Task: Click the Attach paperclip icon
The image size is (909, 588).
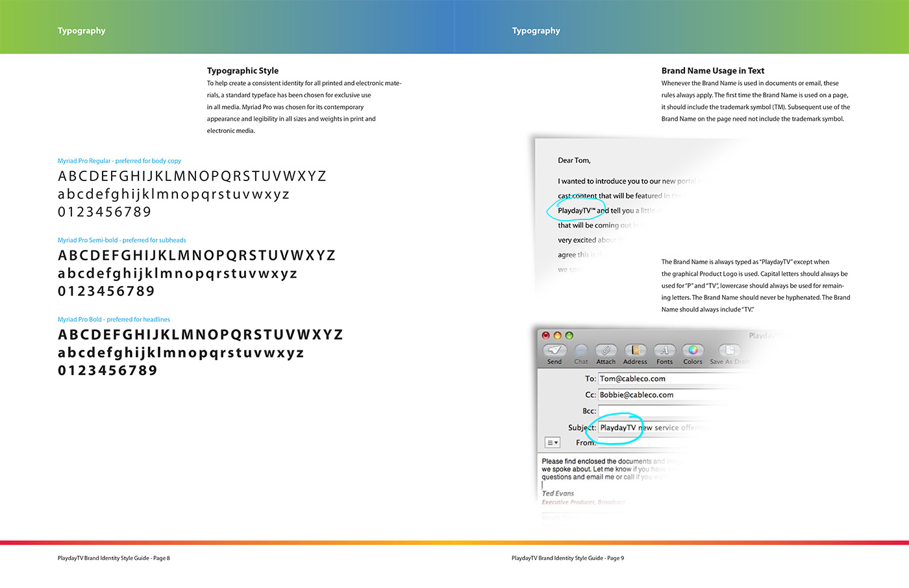Action: pyautogui.click(x=606, y=350)
